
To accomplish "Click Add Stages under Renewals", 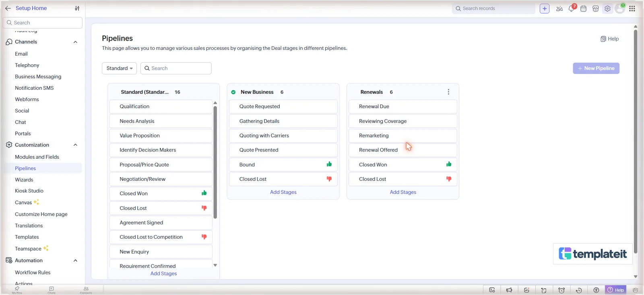I will pos(403,192).
